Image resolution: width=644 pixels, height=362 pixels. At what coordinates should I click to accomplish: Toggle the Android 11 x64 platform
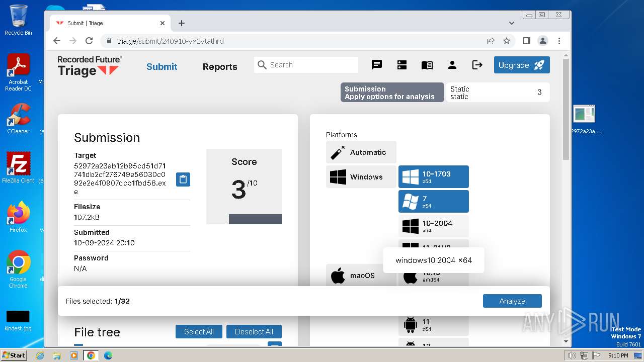coord(434,324)
